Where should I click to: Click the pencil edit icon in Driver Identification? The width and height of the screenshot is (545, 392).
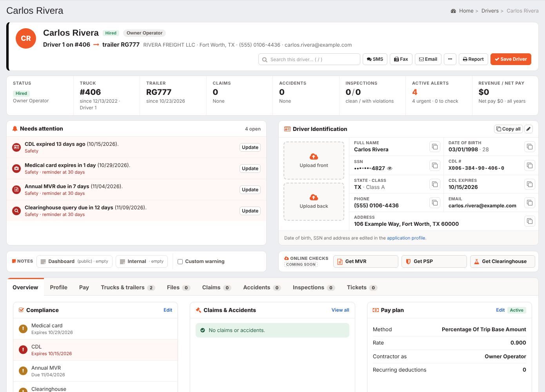529,129
